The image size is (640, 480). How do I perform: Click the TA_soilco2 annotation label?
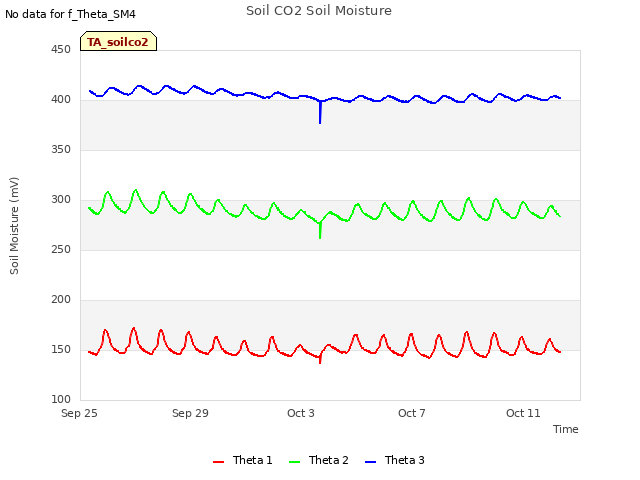(x=118, y=41)
